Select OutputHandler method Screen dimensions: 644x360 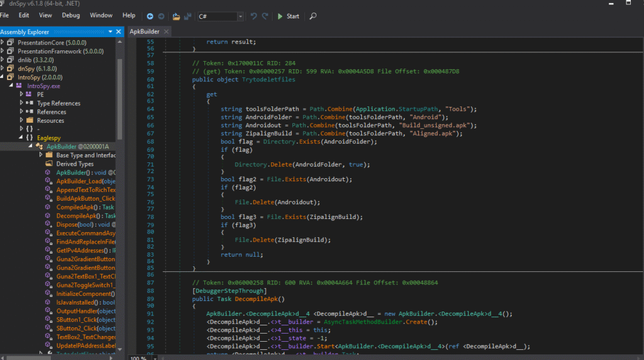[86, 311]
